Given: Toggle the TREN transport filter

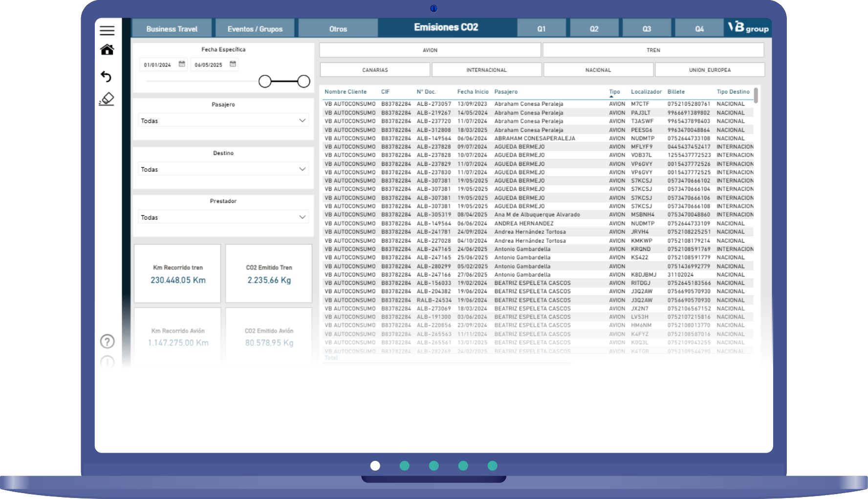Looking at the screenshot, I should pos(653,50).
